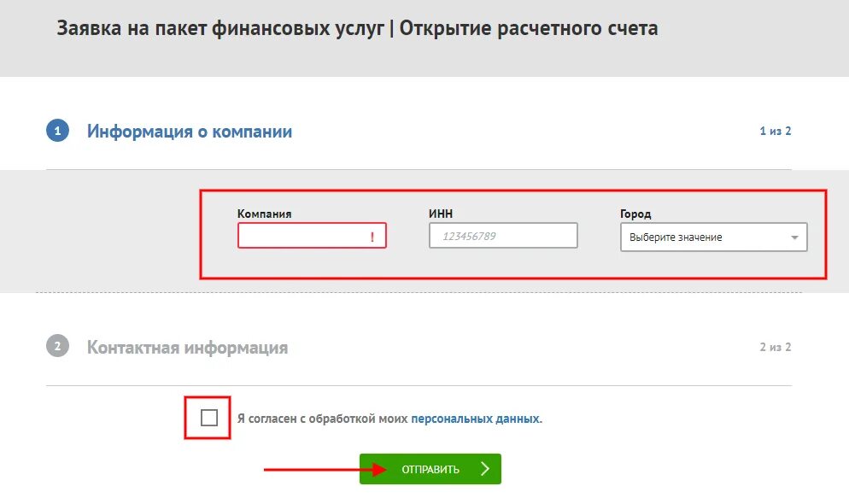The width and height of the screenshot is (849, 504).
Task: Expand the Контактная информация section
Action: [187, 347]
